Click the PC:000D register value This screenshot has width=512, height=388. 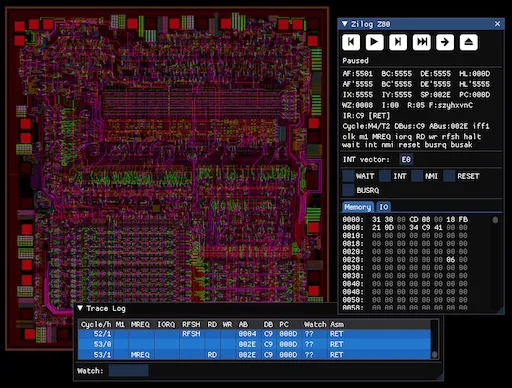474,95
